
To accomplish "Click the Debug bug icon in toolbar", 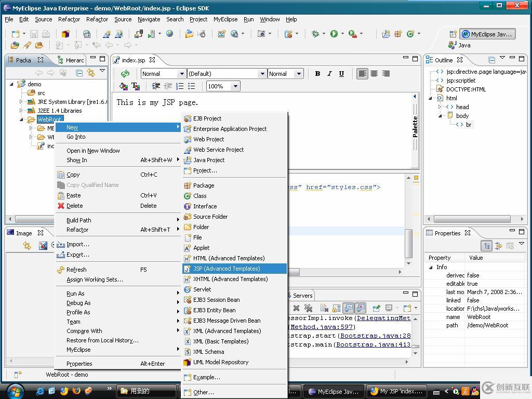I will point(315,34).
